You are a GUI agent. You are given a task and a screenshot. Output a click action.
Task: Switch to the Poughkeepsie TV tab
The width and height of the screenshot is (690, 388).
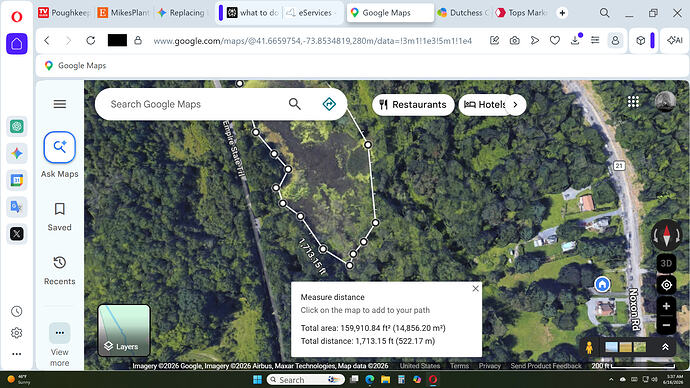[63, 13]
